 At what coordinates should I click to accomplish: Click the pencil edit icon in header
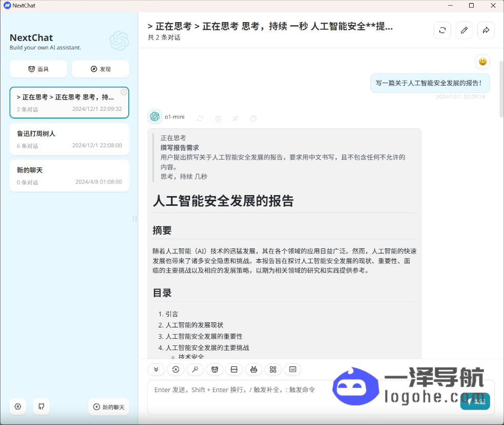[464, 30]
